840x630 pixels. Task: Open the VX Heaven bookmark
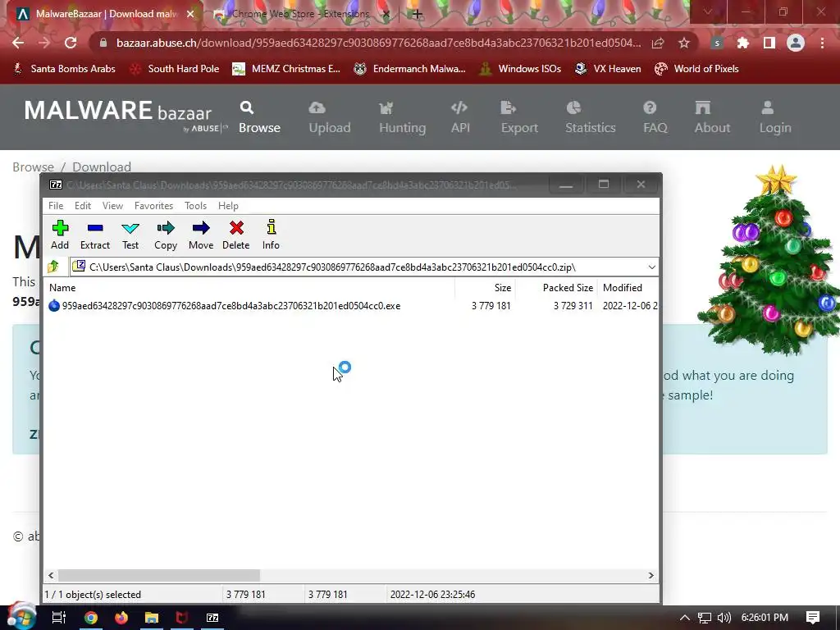(608, 69)
